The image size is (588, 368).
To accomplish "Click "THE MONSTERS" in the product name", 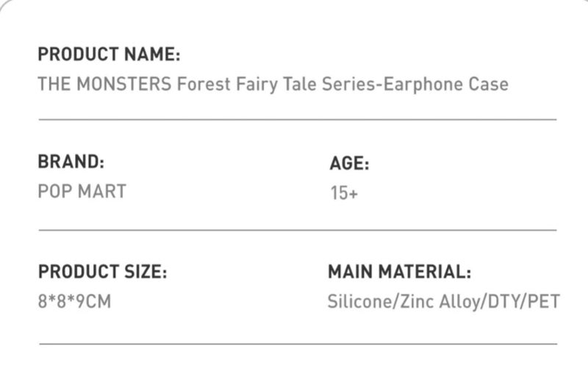I will 104,84.
